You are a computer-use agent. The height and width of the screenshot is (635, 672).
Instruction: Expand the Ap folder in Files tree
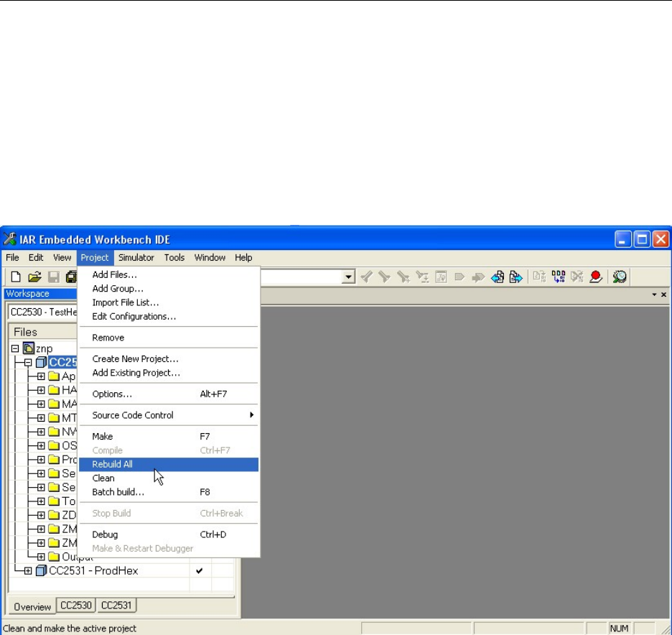pyautogui.click(x=41, y=376)
